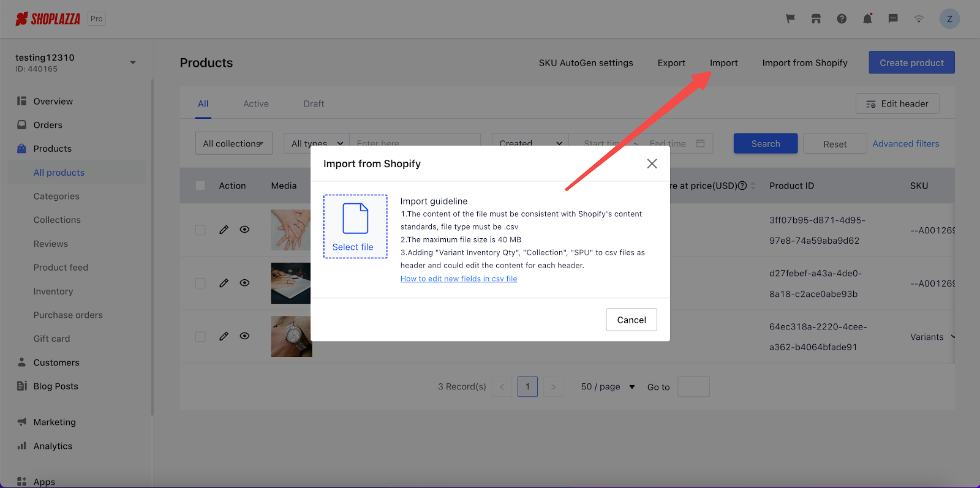The width and height of the screenshot is (980, 488).
Task: Open the notifications bell
Action: pyautogui.click(x=867, y=19)
